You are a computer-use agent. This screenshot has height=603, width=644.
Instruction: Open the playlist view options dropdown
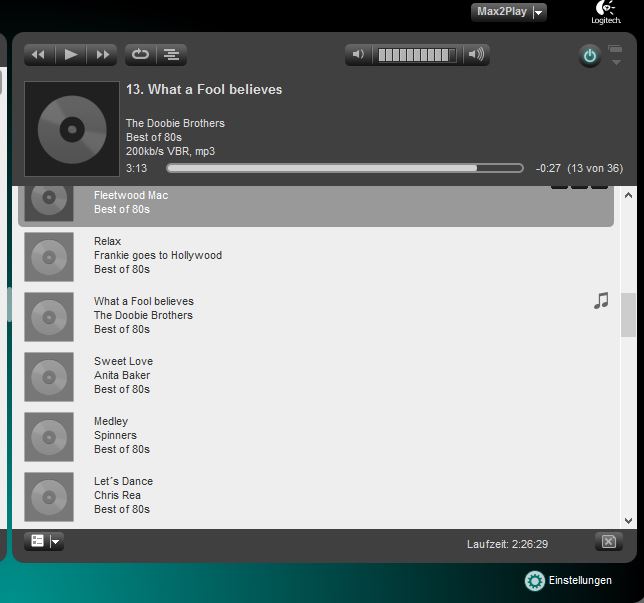pyautogui.click(x=55, y=541)
